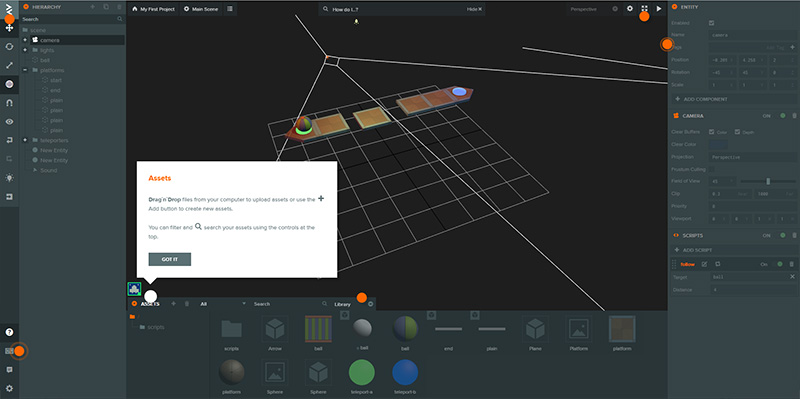The width and height of the screenshot is (800, 399).
Task: Open the lightmapper bulb tool
Action: [9, 178]
